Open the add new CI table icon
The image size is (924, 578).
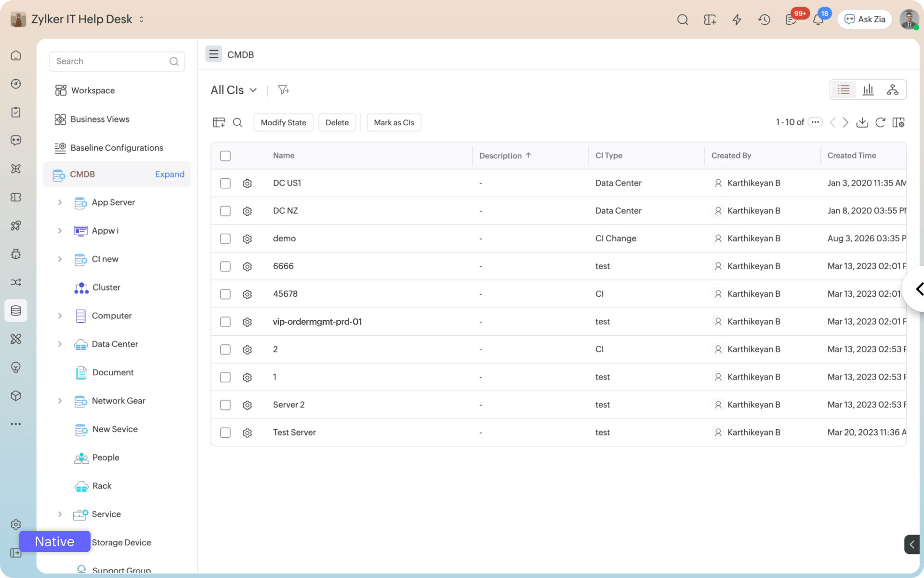click(x=219, y=122)
